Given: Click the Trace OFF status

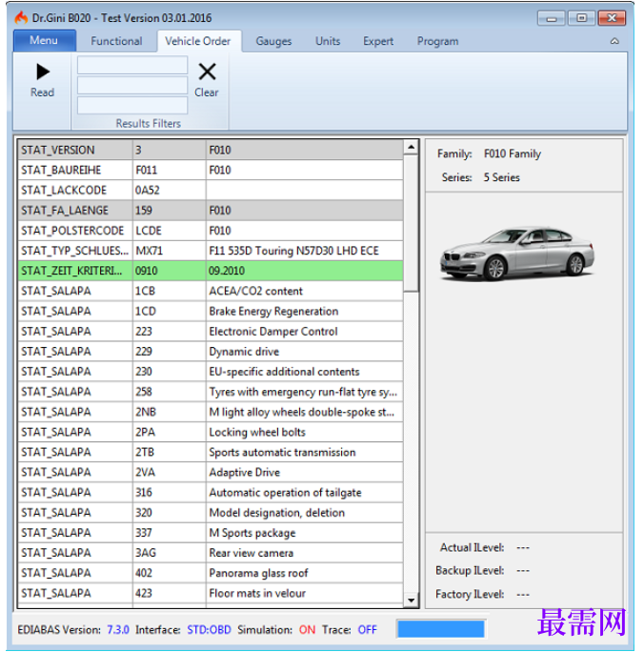Looking at the screenshot, I should [368, 629].
